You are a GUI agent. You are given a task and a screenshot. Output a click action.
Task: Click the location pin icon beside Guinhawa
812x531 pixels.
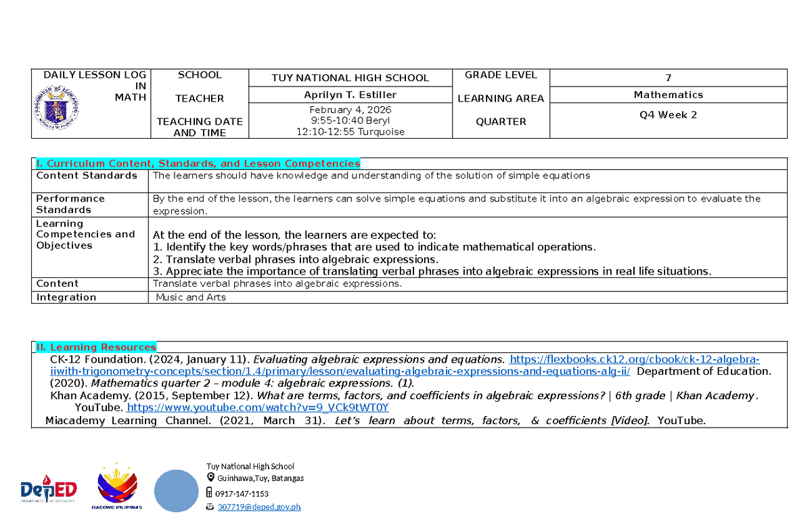coord(210,478)
